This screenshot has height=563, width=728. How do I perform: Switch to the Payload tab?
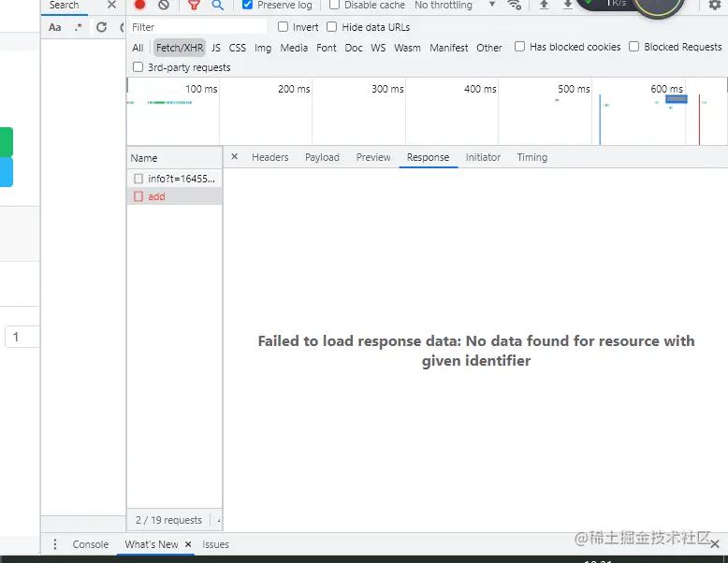coord(322,157)
